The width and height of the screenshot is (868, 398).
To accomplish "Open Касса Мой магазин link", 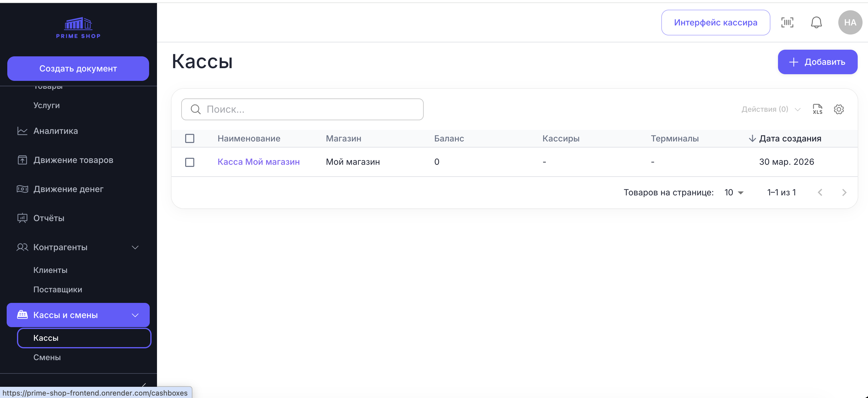I will point(259,162).
